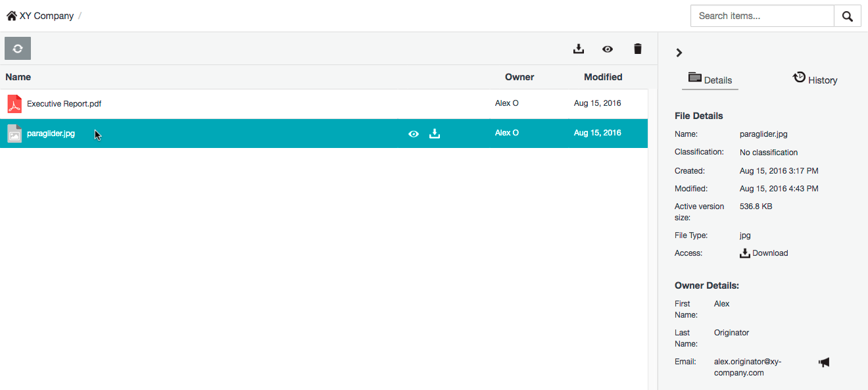Sort the list by Name column header

tap(18, 77)
